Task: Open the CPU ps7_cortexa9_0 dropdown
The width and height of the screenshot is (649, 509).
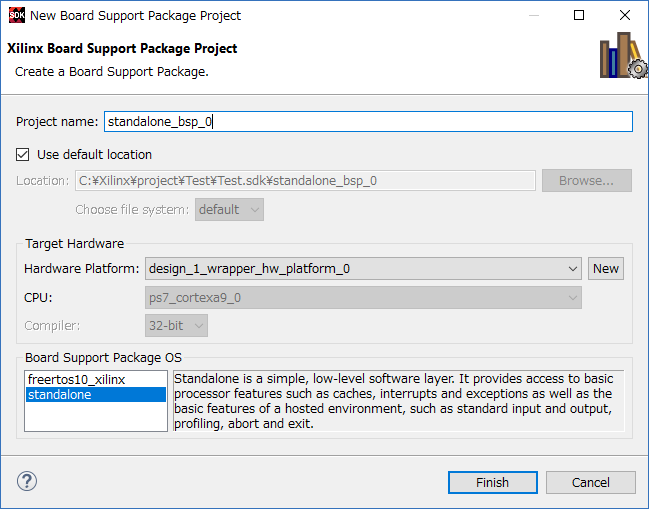Action: pos(363,298)
